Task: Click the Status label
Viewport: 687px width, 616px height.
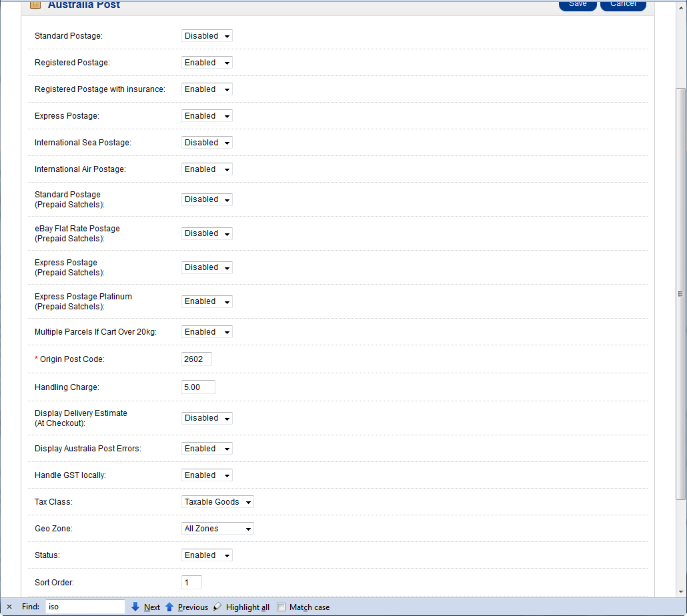Action: pos(47,555)
